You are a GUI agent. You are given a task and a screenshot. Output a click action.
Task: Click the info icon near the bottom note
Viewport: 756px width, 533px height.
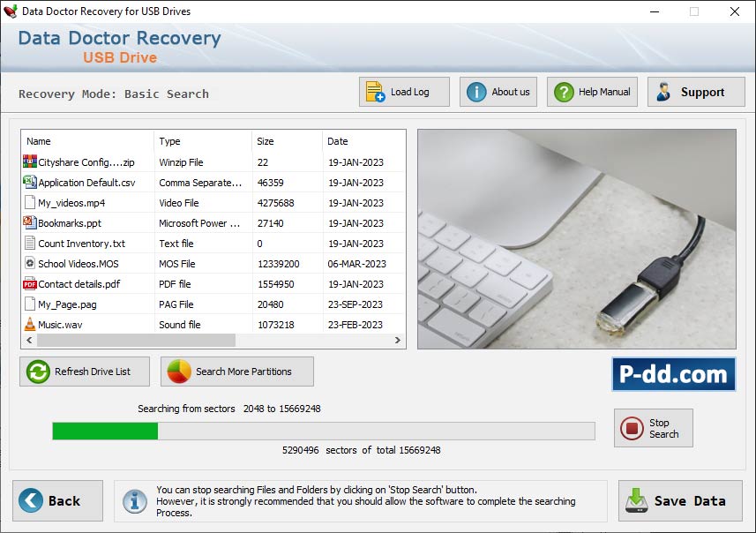pos(134,500)
